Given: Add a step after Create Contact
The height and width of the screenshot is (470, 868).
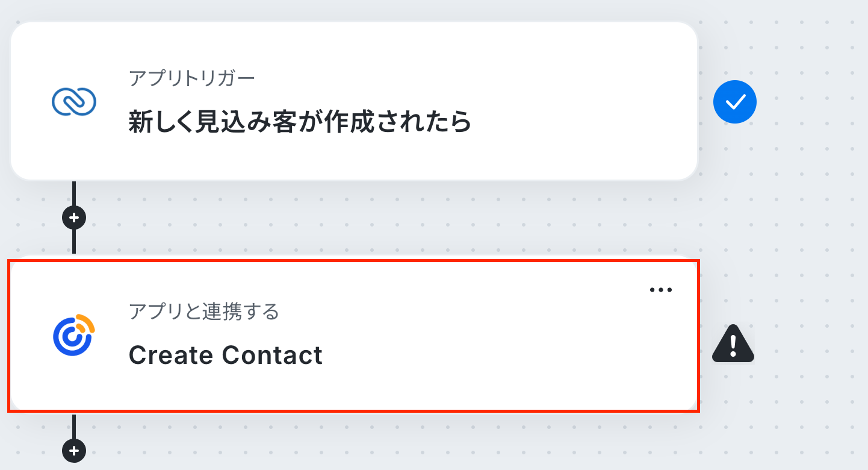Looking at the screenshot, I should [74, 450].
